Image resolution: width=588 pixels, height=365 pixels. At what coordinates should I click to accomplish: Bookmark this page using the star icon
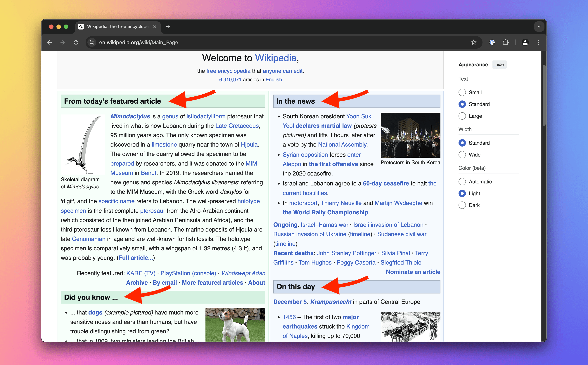tap(473, 42)
